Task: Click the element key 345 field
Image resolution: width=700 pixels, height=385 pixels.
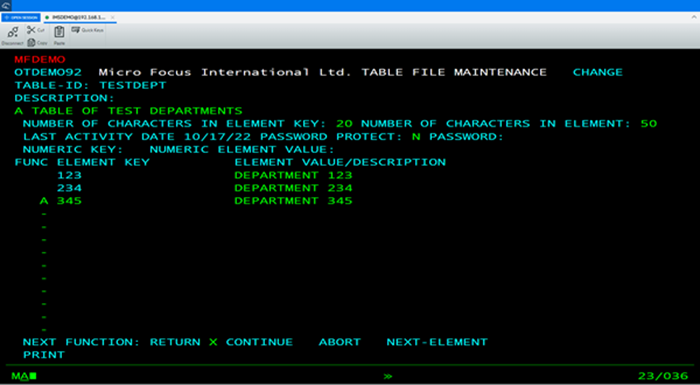Action: pos(69,201)
